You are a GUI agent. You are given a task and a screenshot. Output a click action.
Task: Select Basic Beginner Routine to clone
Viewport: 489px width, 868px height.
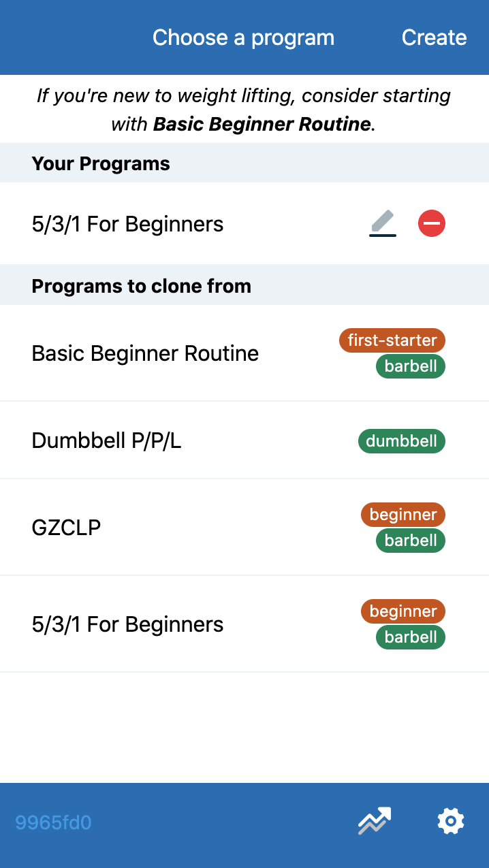tap(245, 353)
